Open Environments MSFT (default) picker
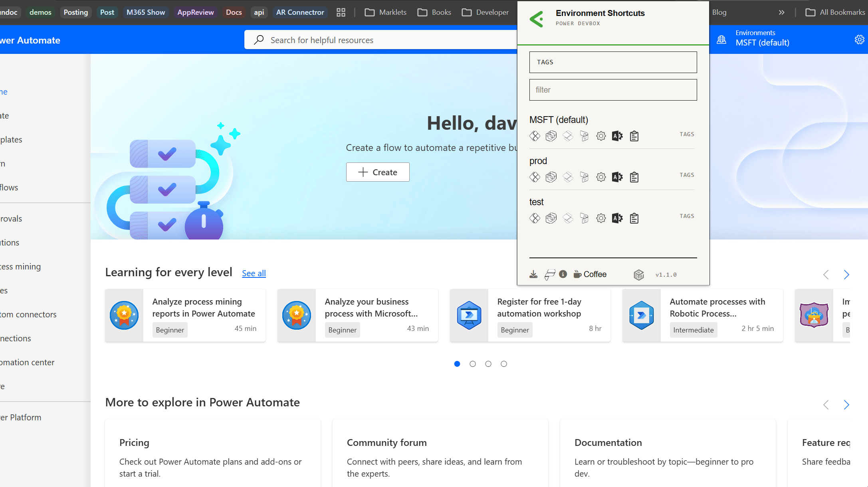This screenshot has height=487, width=868. (754, 38)
